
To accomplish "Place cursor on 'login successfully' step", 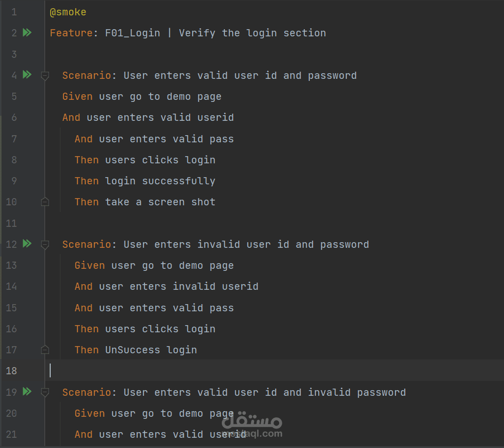I will [x=160, y=181].
